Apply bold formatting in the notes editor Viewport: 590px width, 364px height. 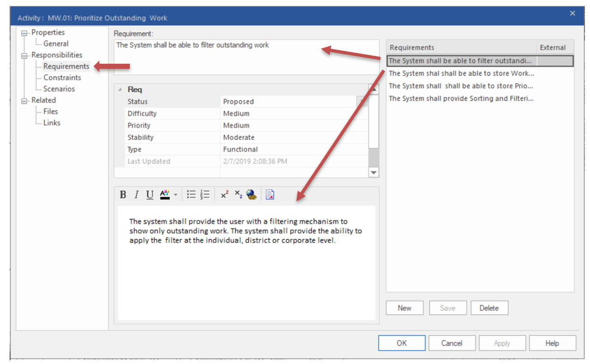pos(122,194)
